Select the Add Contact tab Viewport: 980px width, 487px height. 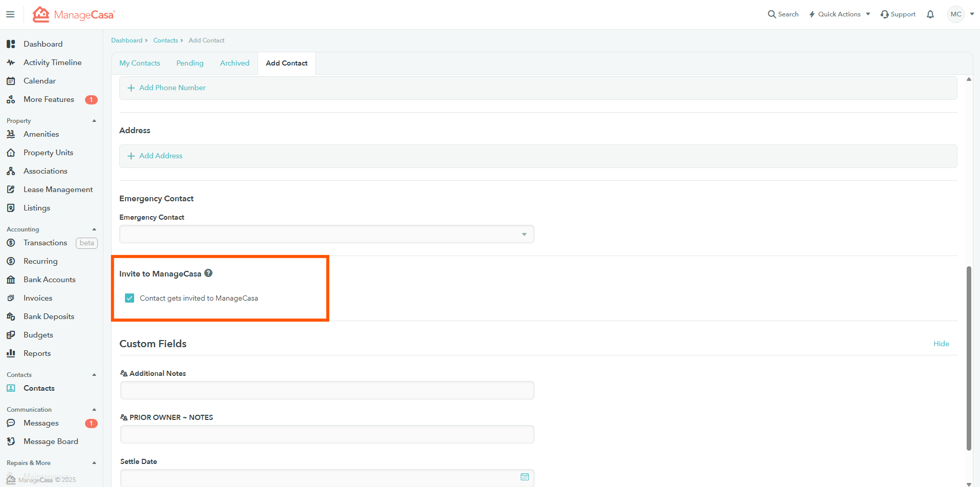287,63
